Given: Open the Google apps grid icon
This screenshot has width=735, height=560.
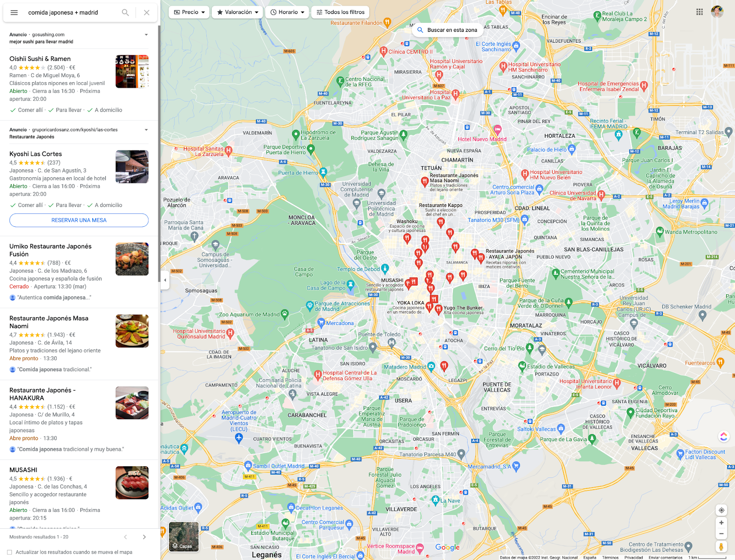Looking at the screenshot, I should click(700, 12).
